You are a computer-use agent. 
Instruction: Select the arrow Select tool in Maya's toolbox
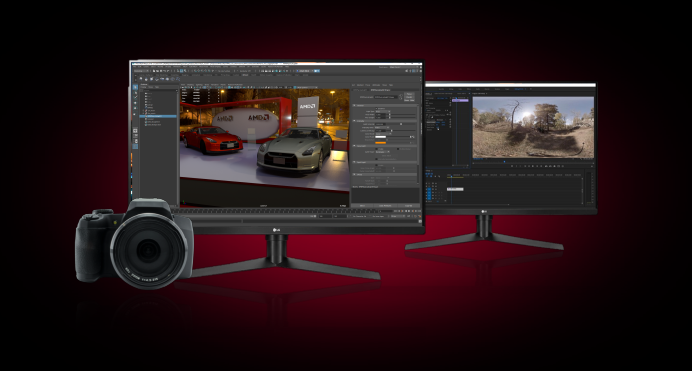(135, 87)
